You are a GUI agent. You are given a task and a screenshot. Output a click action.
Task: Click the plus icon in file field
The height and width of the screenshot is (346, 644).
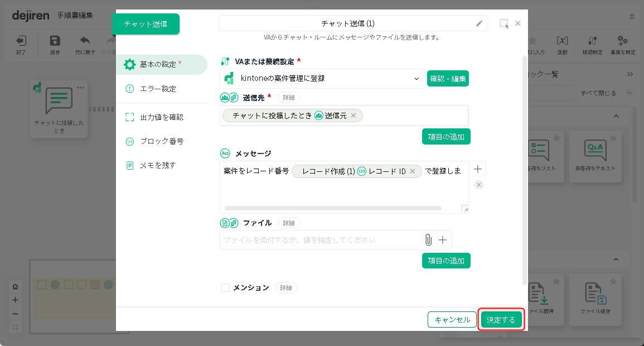pos(443,240)
